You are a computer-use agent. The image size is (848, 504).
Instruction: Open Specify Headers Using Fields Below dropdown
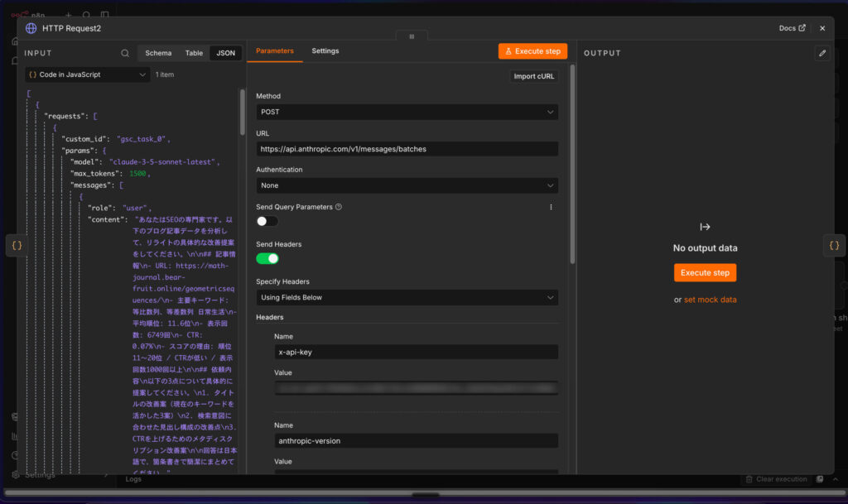click(407, 297)
